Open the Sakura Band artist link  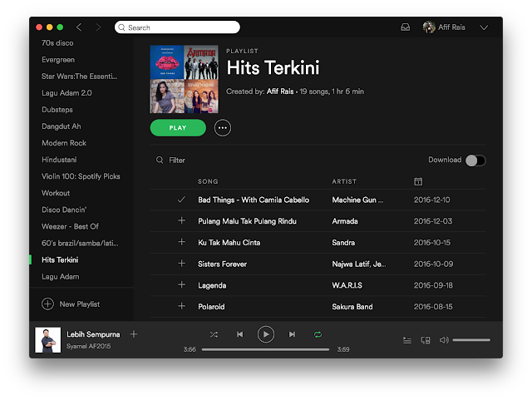[x=352, y=307]
